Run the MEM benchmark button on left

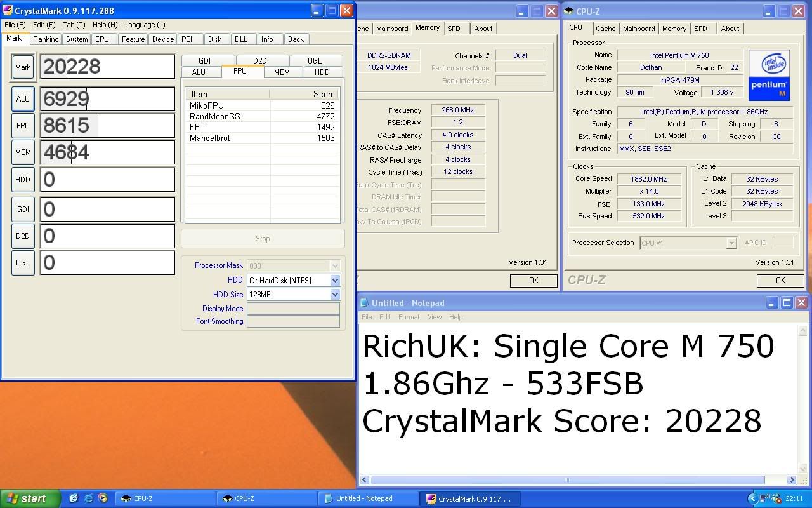click(x=23, y=152)
